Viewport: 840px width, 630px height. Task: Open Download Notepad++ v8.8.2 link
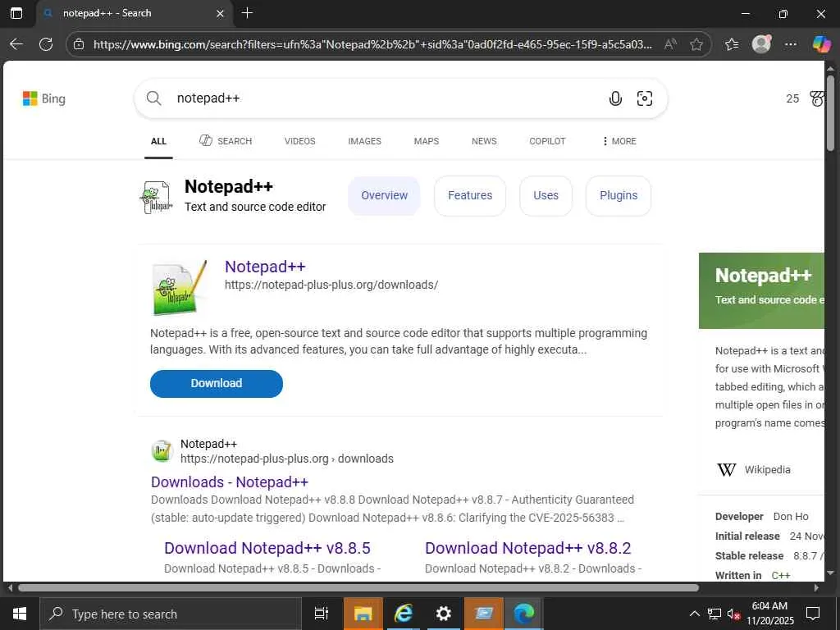tap(527, 548)
